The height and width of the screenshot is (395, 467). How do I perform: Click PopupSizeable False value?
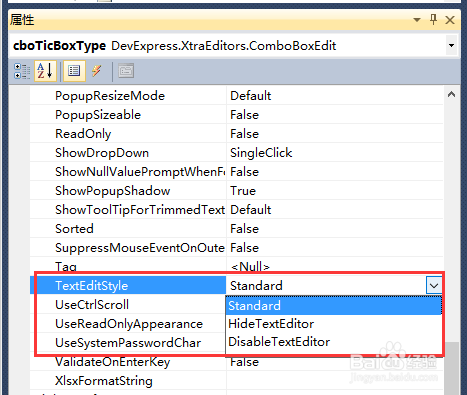[x=335, y=115]
